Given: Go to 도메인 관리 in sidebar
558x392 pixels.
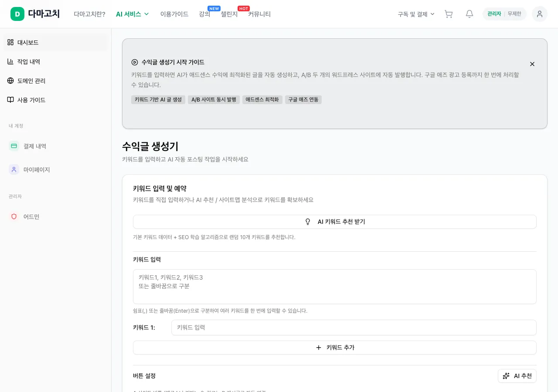Looking at the screenshot, I should pyautogui.click(x=55, y=81).
